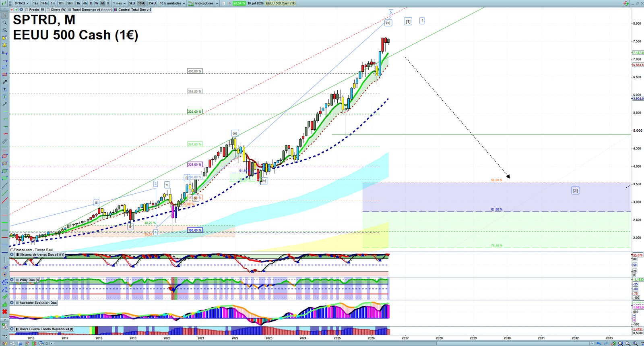Image resolution: width=644 pixels, height=346 pixels.
Task: Switch to the 12s timeframe
Action: tap(35, 3)
